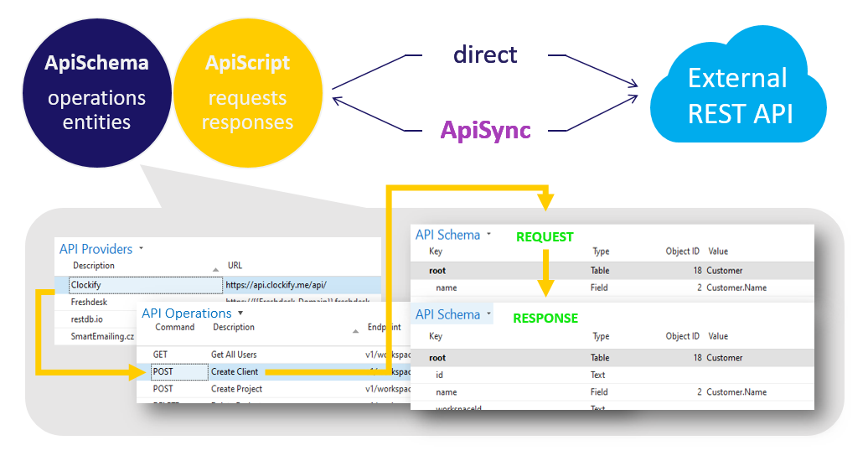
Task: Select the Clockify provider description cell
Action: [146, 285]
